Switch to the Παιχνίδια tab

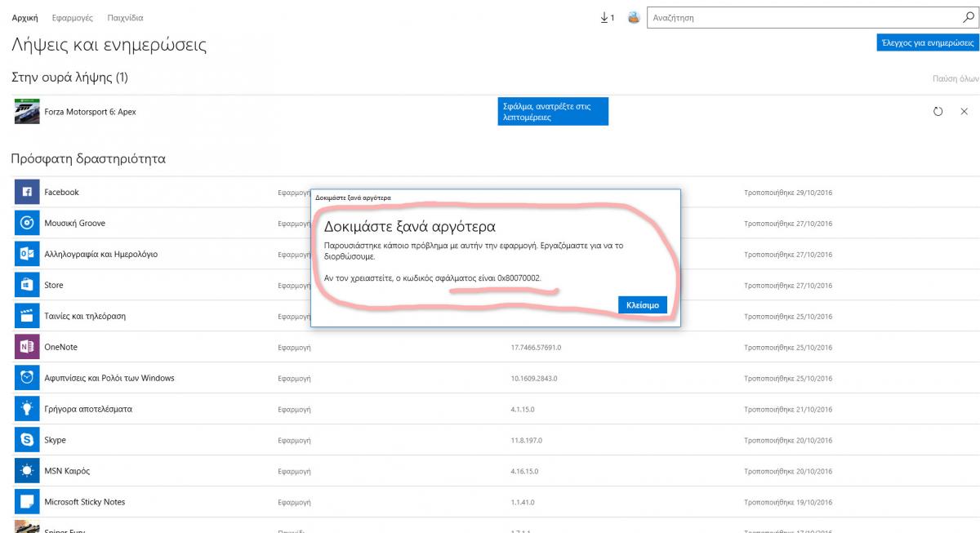tap(125, 17)
